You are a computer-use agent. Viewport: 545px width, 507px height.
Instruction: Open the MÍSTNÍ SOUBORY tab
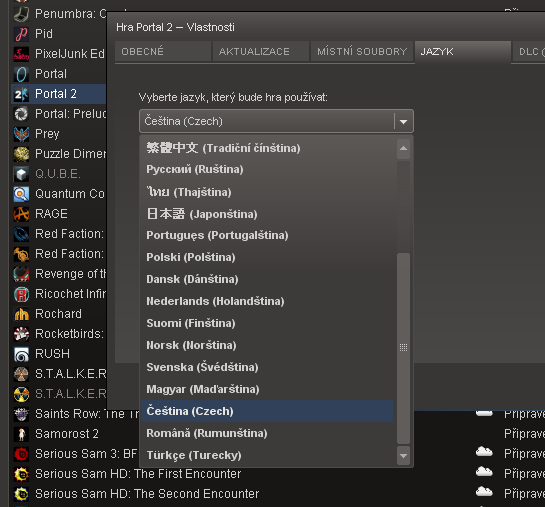pyautogui.click(x=362, y=51)
